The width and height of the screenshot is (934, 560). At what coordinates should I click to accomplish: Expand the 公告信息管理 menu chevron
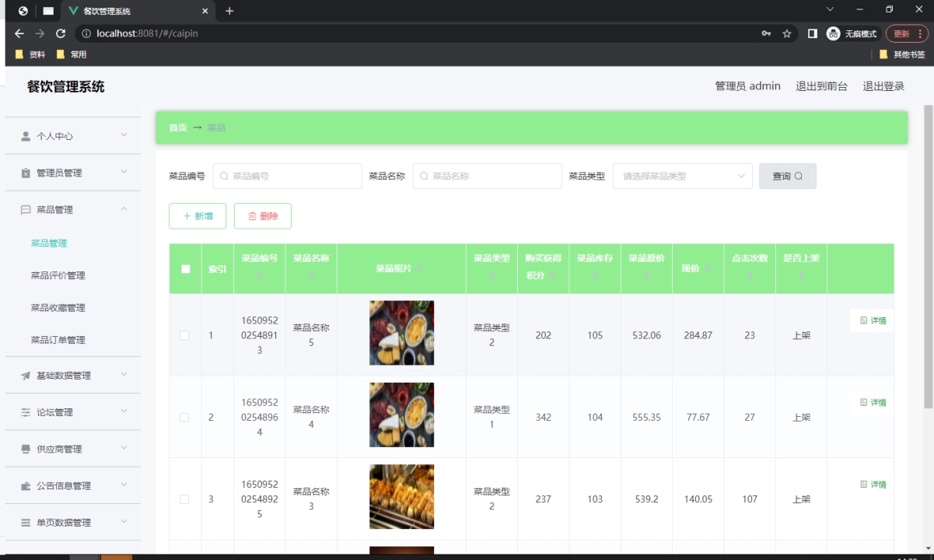[124, 485]
